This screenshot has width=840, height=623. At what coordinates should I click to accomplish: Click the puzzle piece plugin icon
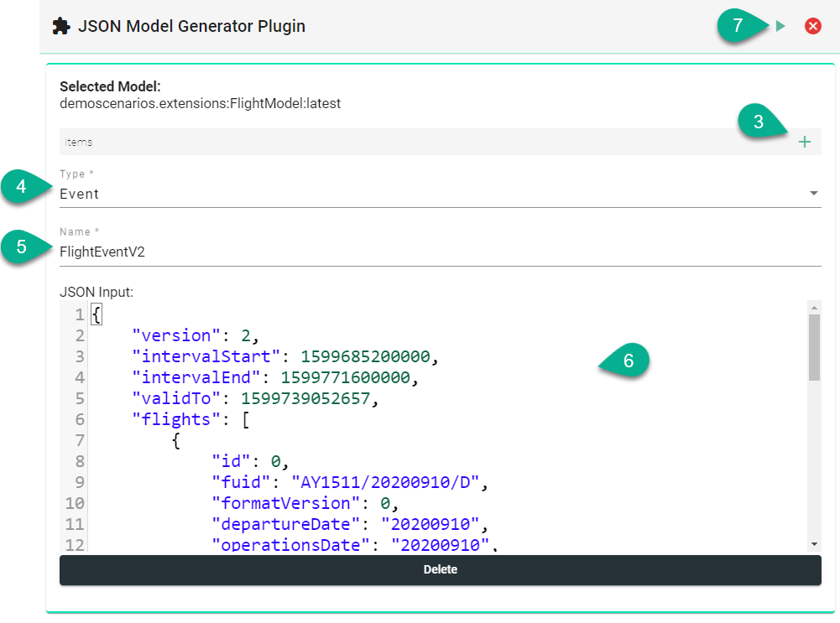[x=60, y=26]
